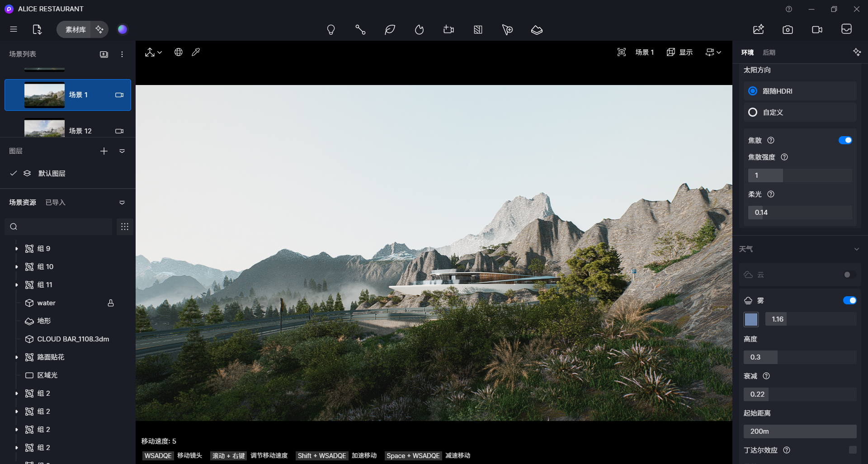
Task: Toggle visibility check of 默认图层
Action: 14,173
